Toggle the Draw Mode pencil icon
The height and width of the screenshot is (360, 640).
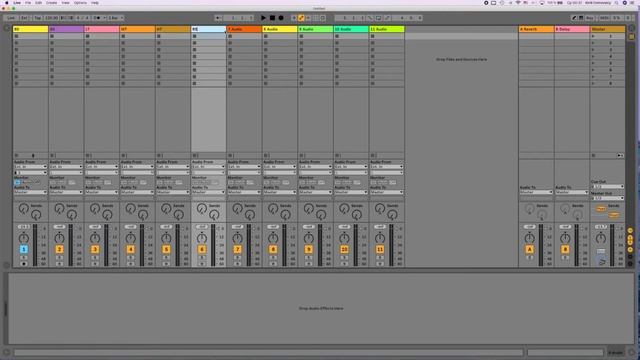coord(574,18)
